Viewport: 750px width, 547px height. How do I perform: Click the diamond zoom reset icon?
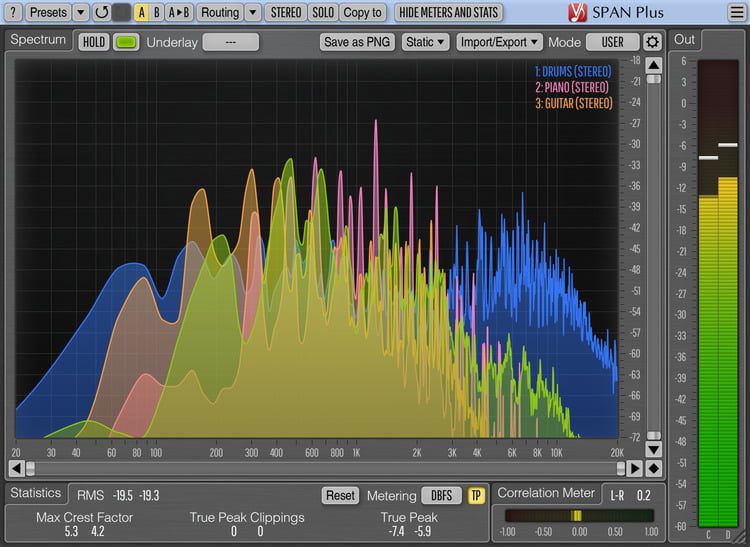click(653, 468)
